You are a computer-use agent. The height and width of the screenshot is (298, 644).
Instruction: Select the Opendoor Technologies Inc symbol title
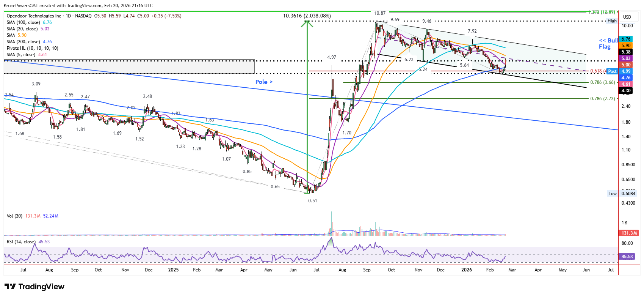(34, 16)
